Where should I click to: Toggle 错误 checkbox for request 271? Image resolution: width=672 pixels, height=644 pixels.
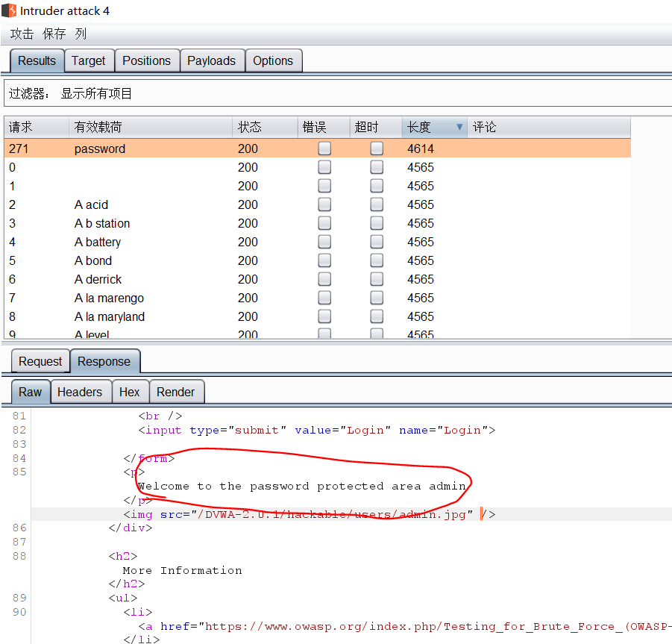pyautogui.click(x=324, y=149)
